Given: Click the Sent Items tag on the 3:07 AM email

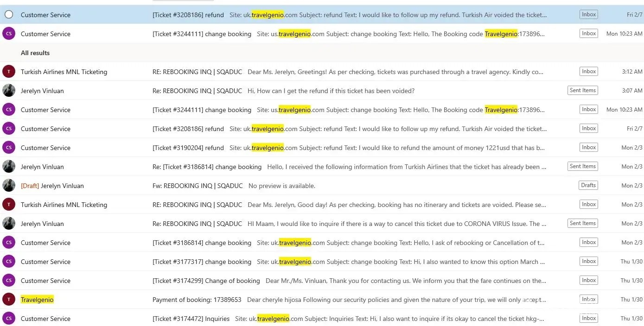Looking at the screenshot, I should pyautogui.click(x=582, y=90).
